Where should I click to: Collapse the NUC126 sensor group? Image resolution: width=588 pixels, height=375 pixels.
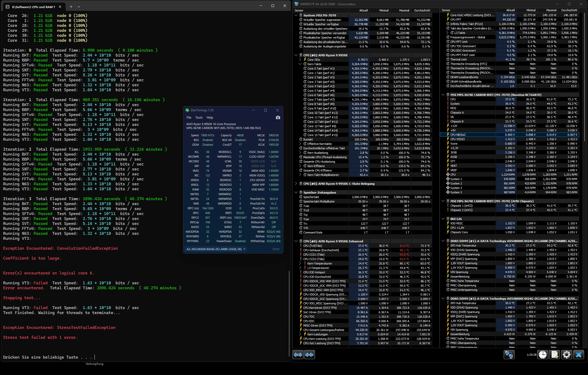coord(443,219)
